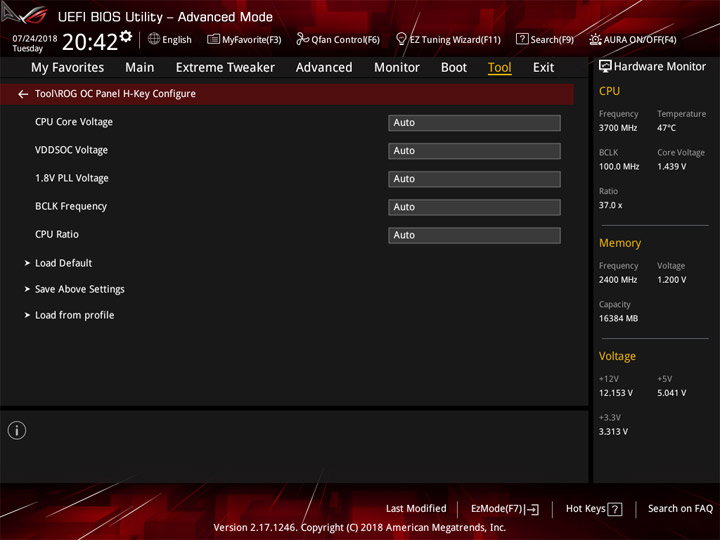Screen dimensions: 720x540
Task: Click the 07/24/2018 date text
Action: [x=34, y=39]
